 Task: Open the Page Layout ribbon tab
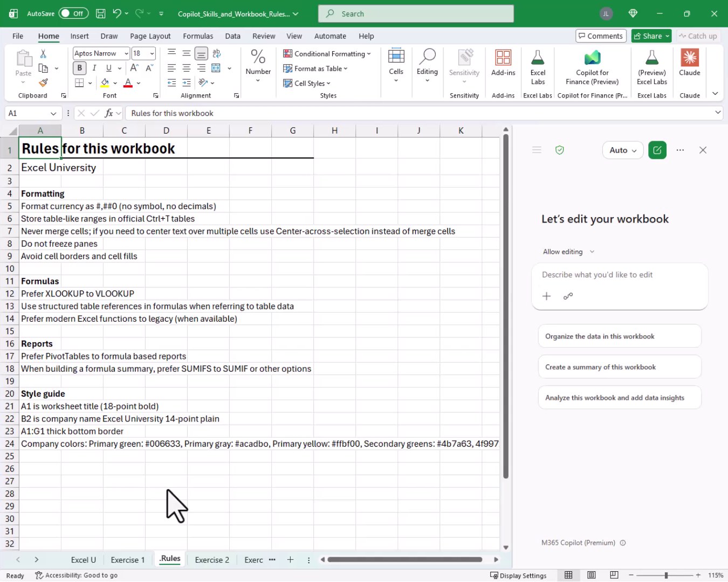tap(150, 36)
